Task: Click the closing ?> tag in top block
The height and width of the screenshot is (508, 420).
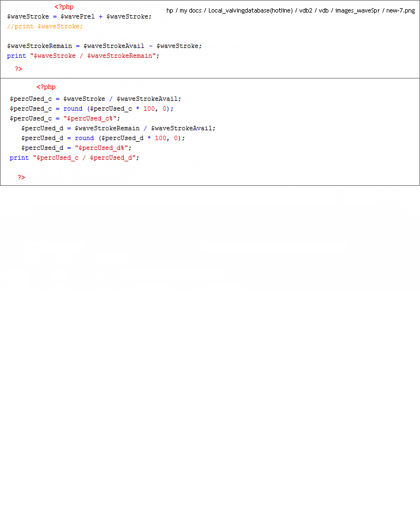Action: pos(19,69)
